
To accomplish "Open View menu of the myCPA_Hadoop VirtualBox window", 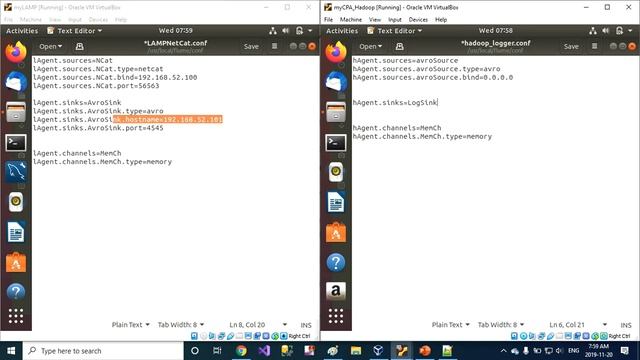I will tap(375, 20).
